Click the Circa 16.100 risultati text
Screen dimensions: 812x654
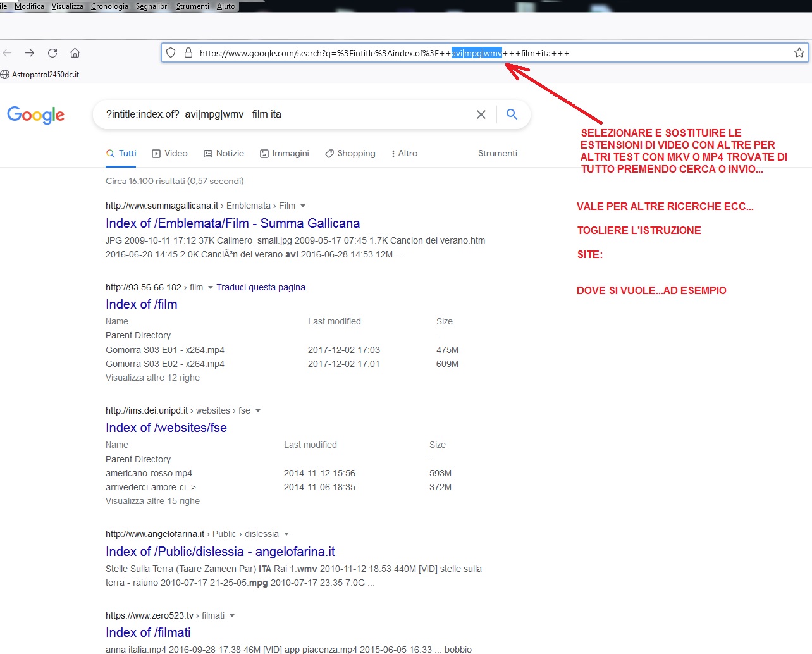pos(175,181)
